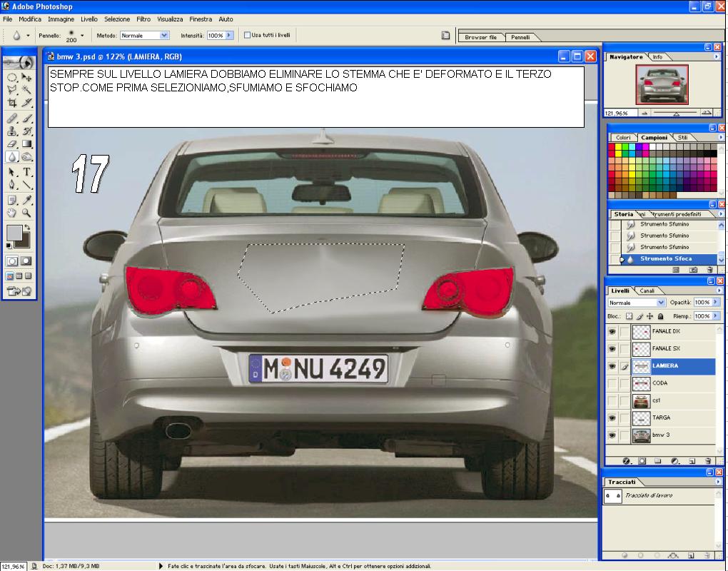Image resolution: width=728 pixels, height=571 pixels.
Task: Choose the Eraser tool
Action: tap(13, 144)
